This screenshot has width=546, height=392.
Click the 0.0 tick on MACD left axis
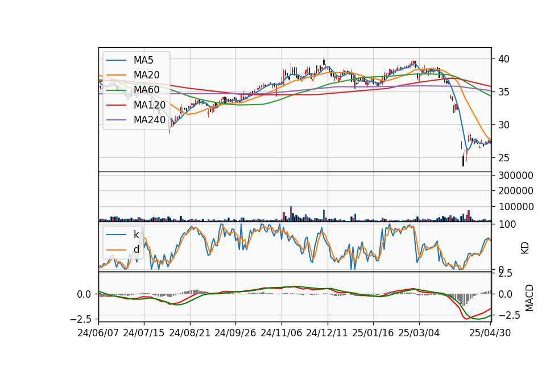(84, 294)
